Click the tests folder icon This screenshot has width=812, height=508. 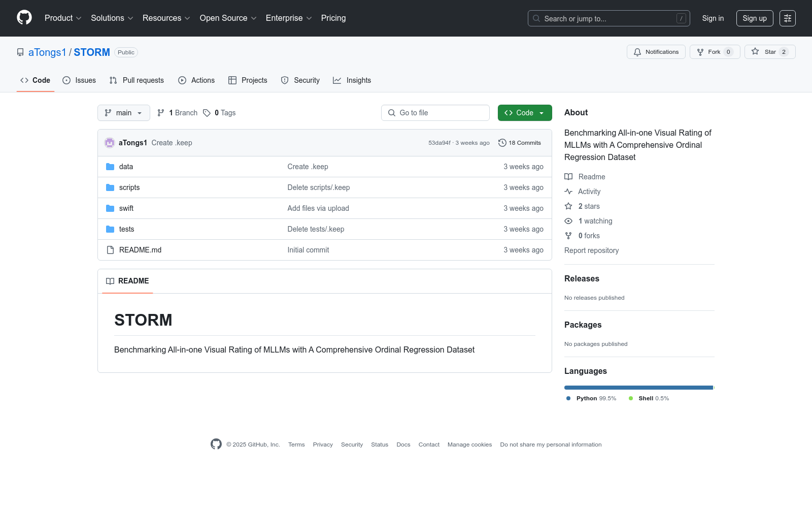pos(110,229)
